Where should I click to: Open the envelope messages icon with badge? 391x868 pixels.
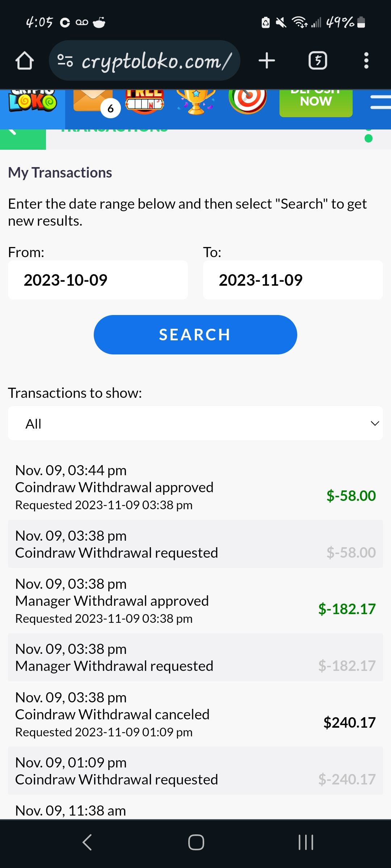[93, 102]
